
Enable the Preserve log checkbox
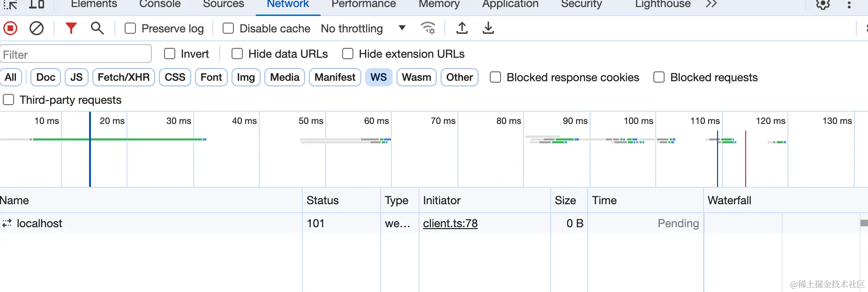(130, 29)
